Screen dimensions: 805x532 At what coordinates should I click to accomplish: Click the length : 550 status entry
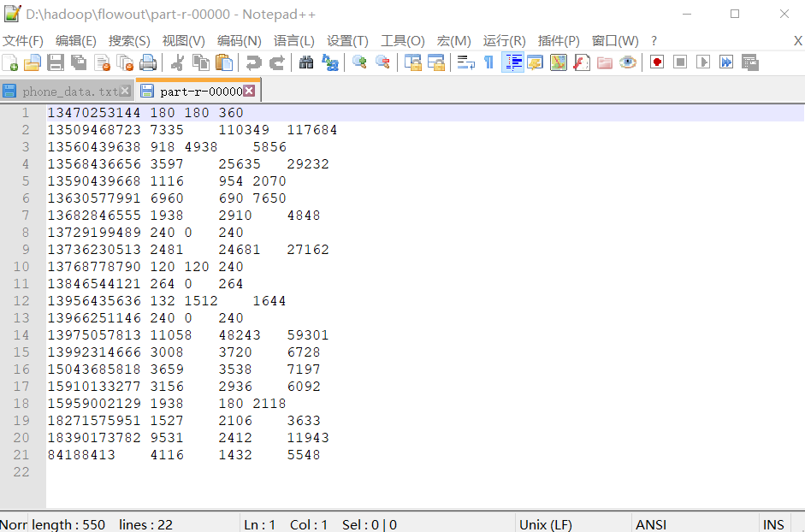pyautogui.click(x=68, y=524)
